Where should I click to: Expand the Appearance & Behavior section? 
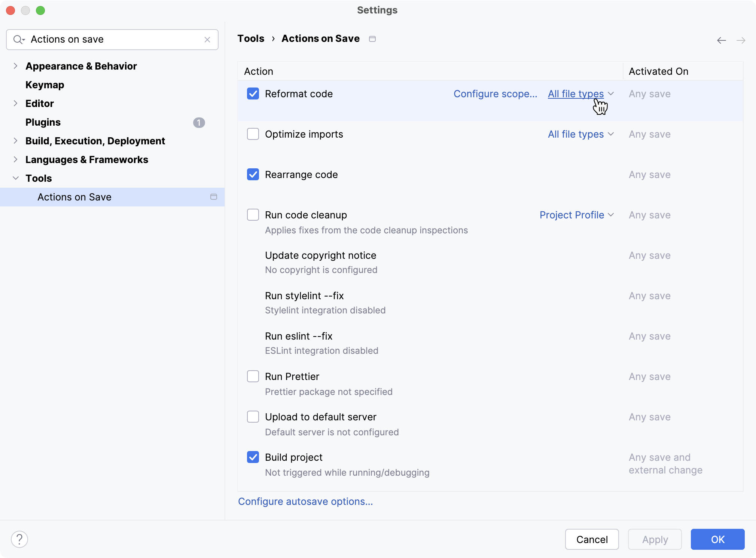(15, 66)
